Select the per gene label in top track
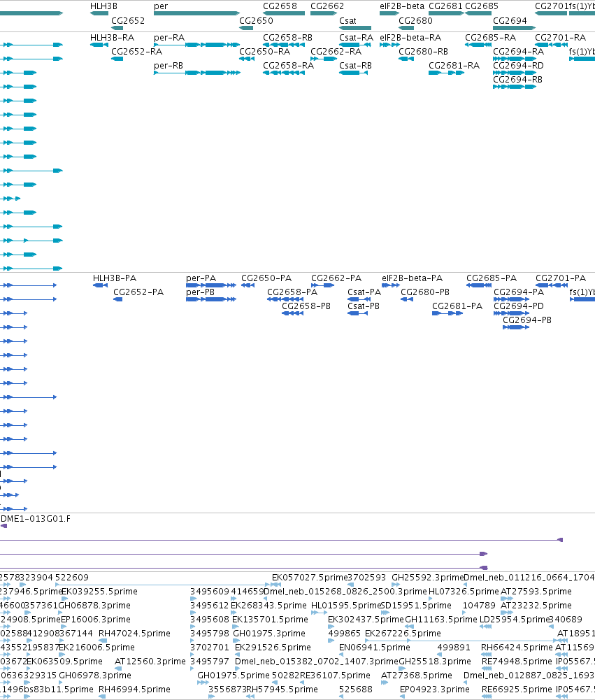This screenshot has height=700, width=595. 161,7
